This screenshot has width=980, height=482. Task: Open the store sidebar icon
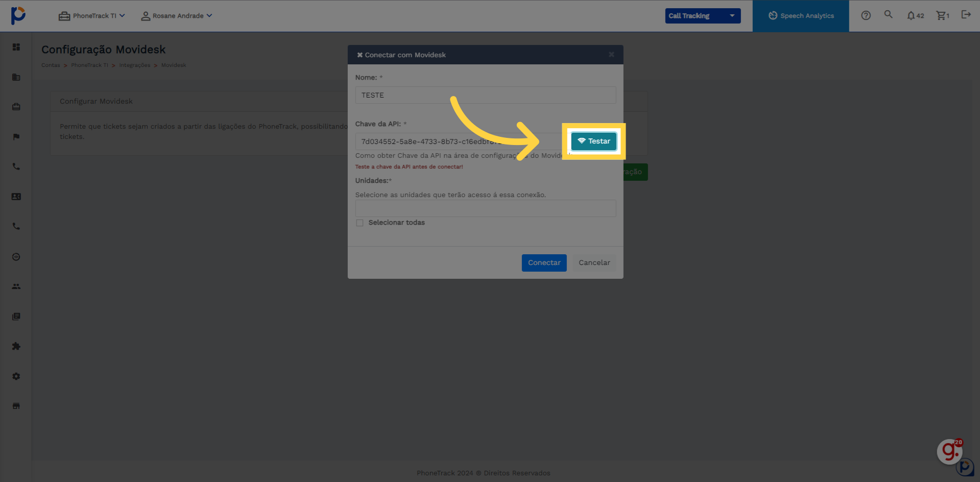(x=16, y=406)
